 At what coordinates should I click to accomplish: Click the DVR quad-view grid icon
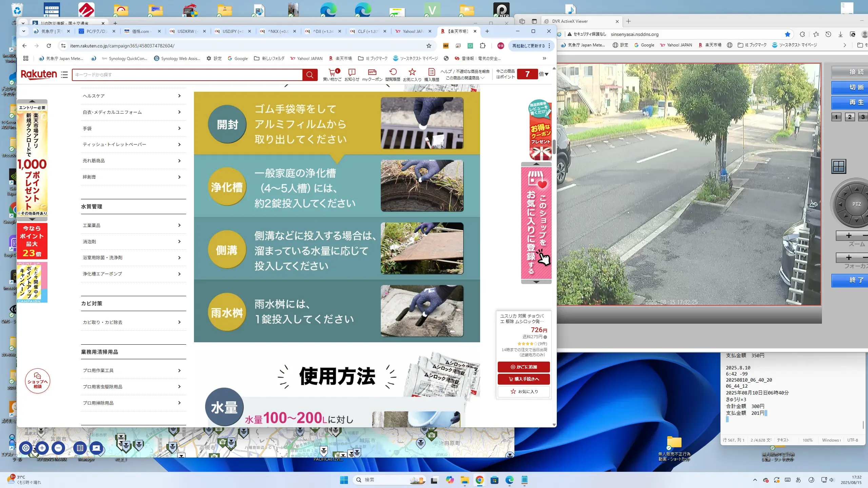point(839,166)
